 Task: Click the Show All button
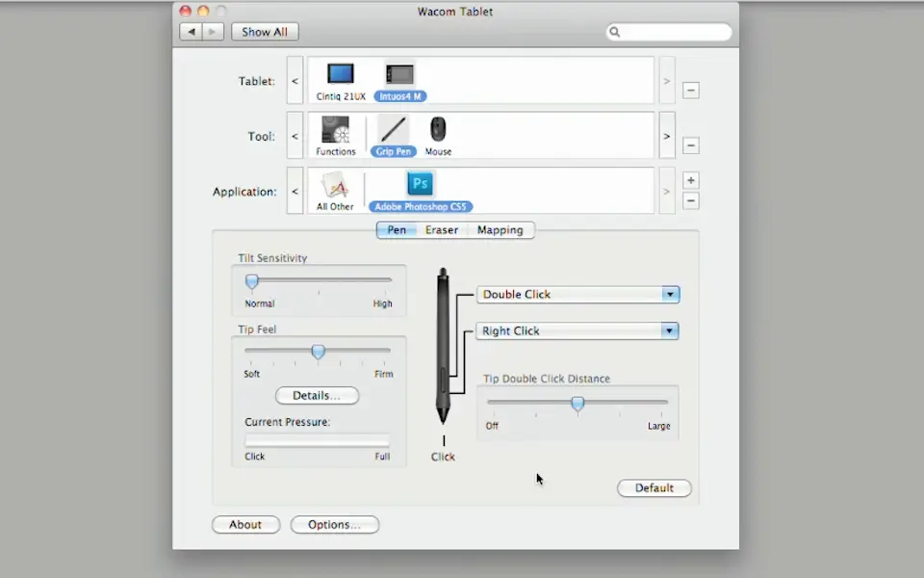click(x=265, y=32)
